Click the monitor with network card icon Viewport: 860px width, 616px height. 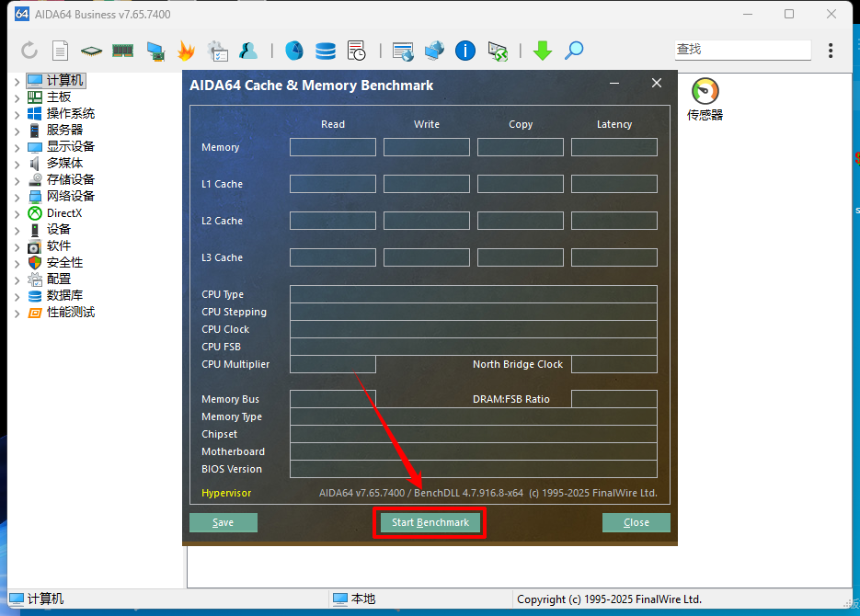[155, 51]
